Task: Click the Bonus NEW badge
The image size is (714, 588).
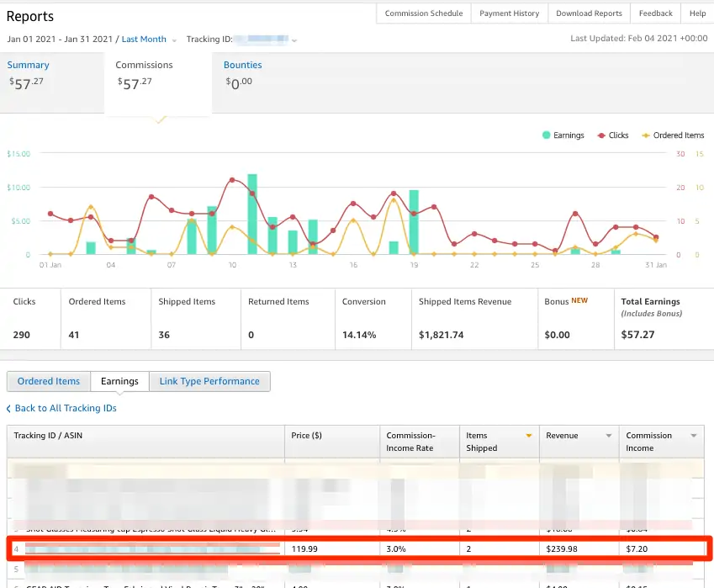Action: click(579, 300)
